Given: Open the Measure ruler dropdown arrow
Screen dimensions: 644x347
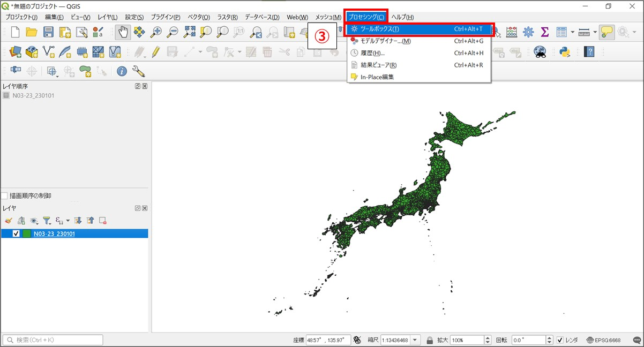Looking at the screenshot, I should tap(595, 32).
